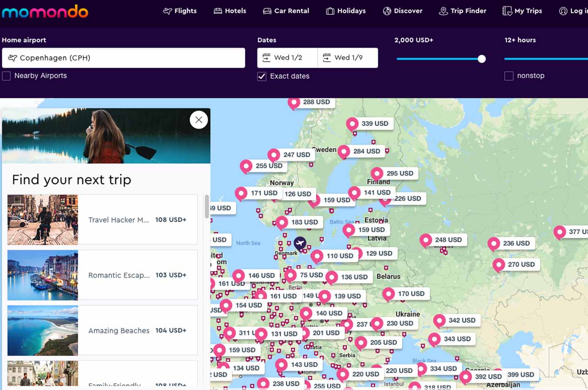Open the 342 USD destination pin
Image resolution: width=588 pixels, height=390 pixels.
456,320
